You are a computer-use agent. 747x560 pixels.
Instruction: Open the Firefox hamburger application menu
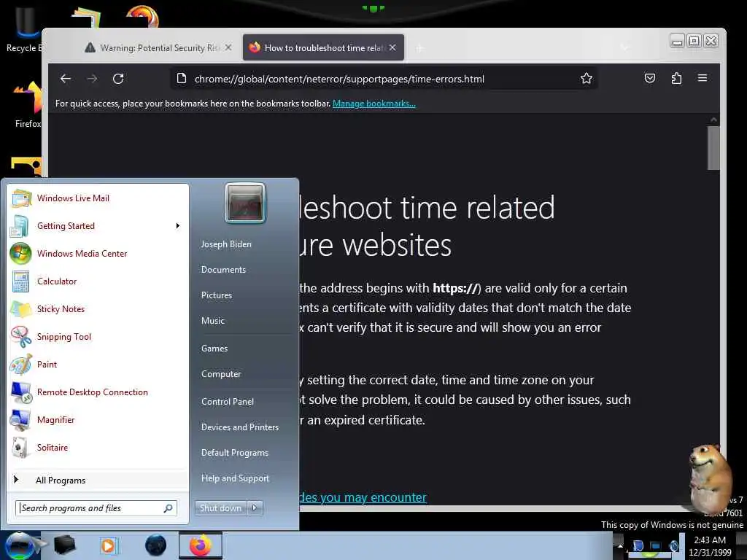703,78
